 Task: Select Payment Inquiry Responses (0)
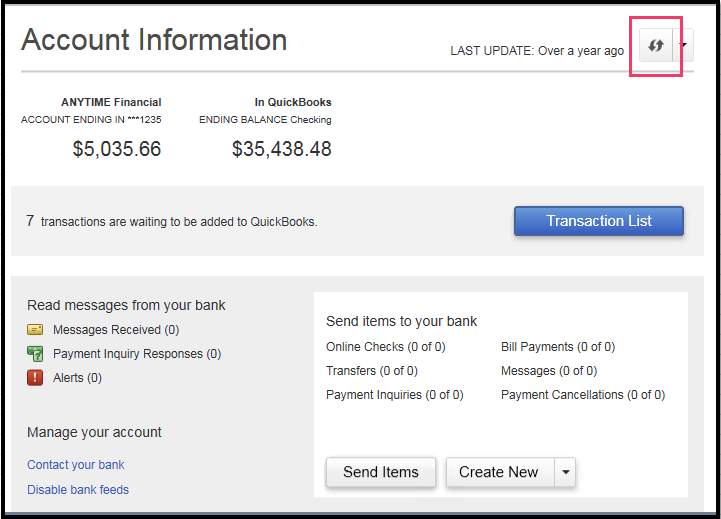click(137, 354)
